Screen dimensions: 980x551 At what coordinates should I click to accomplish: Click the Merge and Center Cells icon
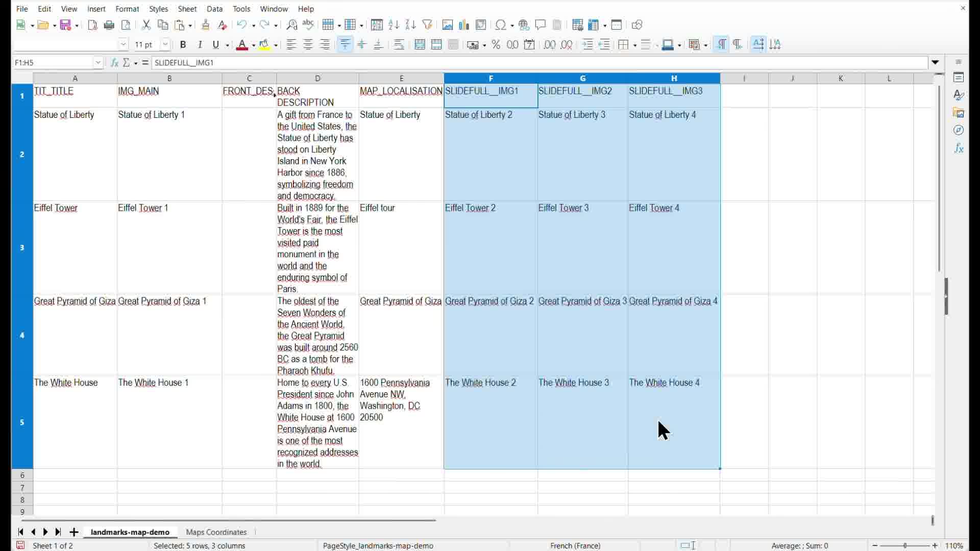[x=420, y=45]
